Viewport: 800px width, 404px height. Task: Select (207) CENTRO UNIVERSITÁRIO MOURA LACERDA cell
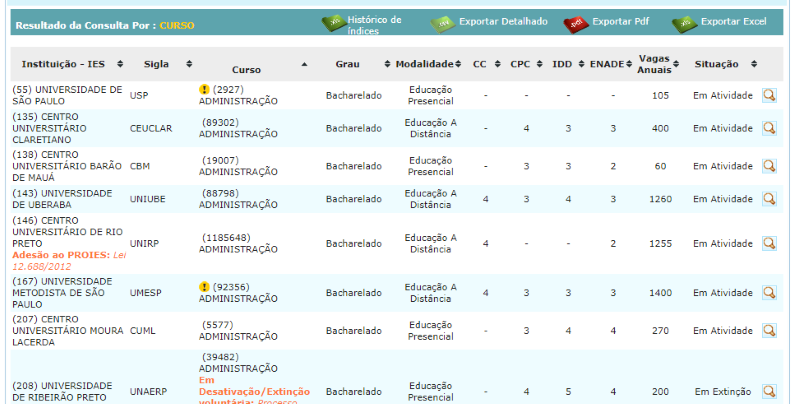pyautogui.click(x=68, y=331)
